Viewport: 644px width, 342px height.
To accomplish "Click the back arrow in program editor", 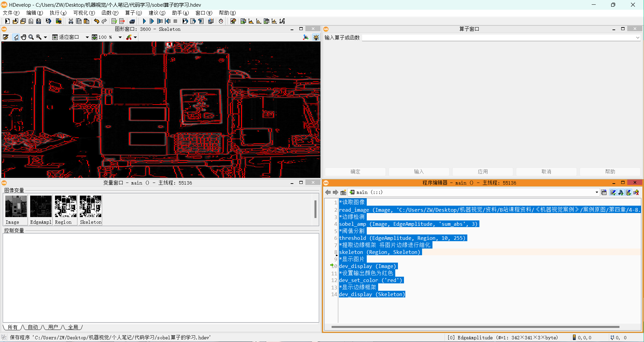I will 328,192.
